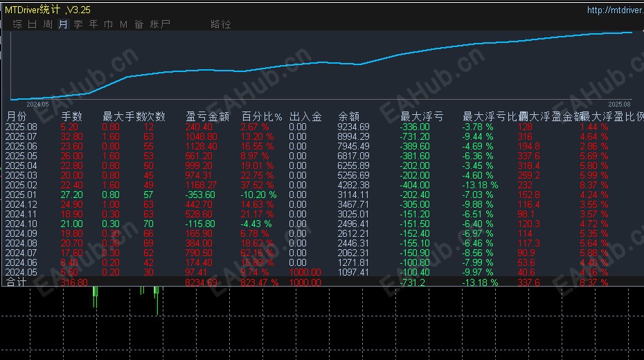644x360 pixels.
Task: Switch to the 周 weekly tab
Action: click(x=48, y=24)
